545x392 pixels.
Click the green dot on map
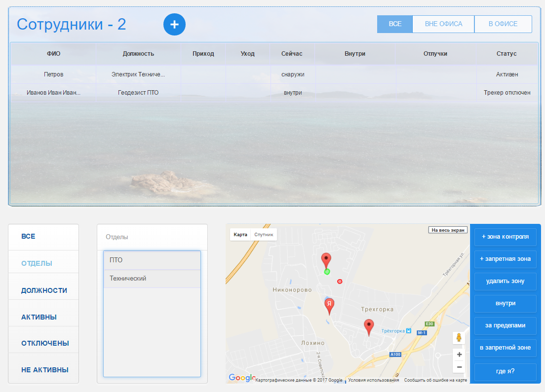[x=327, y=272]
